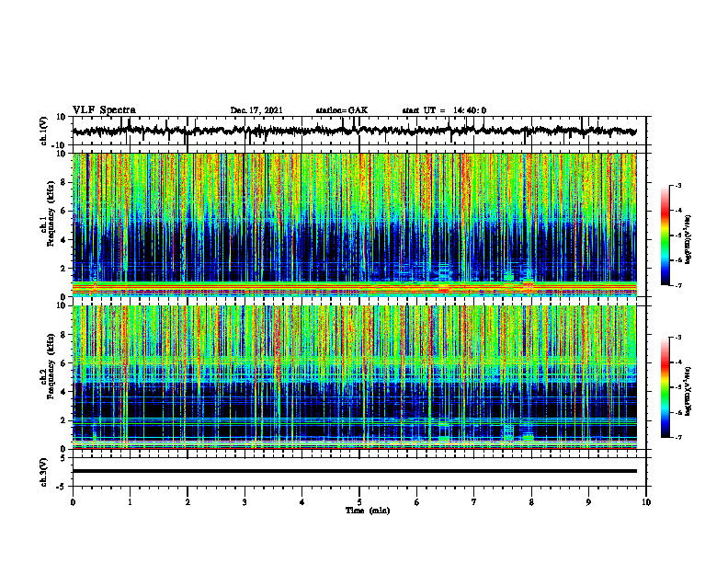This screenshot has width=728, height=563.
Task: Click the "4" kHz tick on ch.1 spectrogram
Action: pos(64,240)
